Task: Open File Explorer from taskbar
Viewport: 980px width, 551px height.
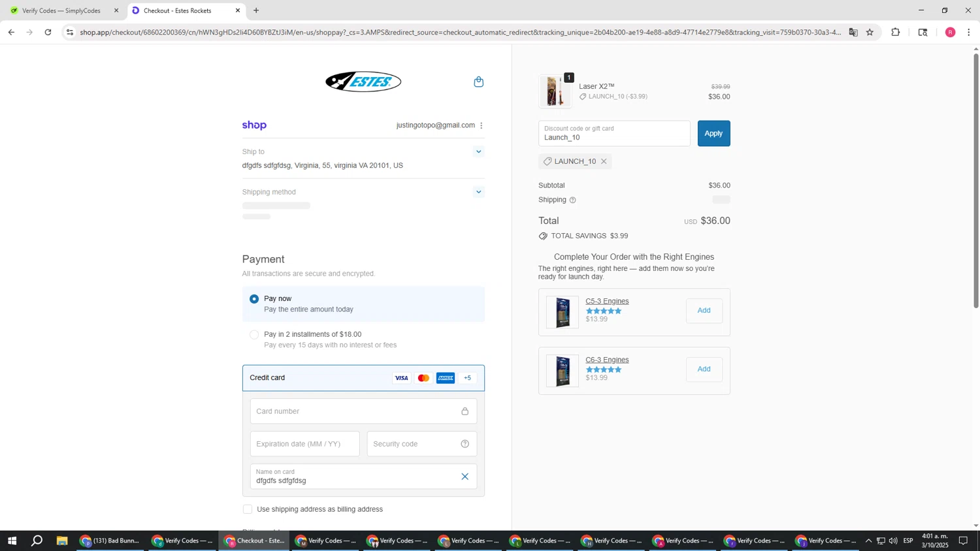Action: 62,541
